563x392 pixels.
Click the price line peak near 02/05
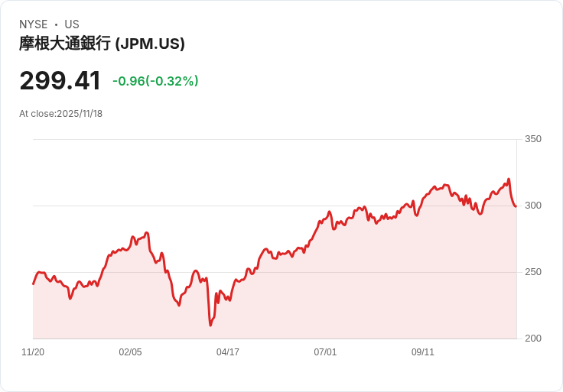point(146,232)
